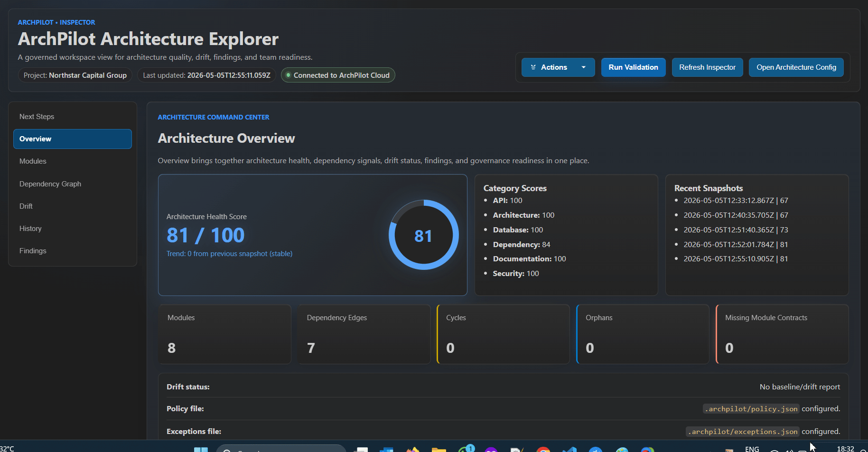Image resolution: width=868 pixels, height=452 pixels.
Task: Click the .archpilot/policy.json path
Action: 751,409
